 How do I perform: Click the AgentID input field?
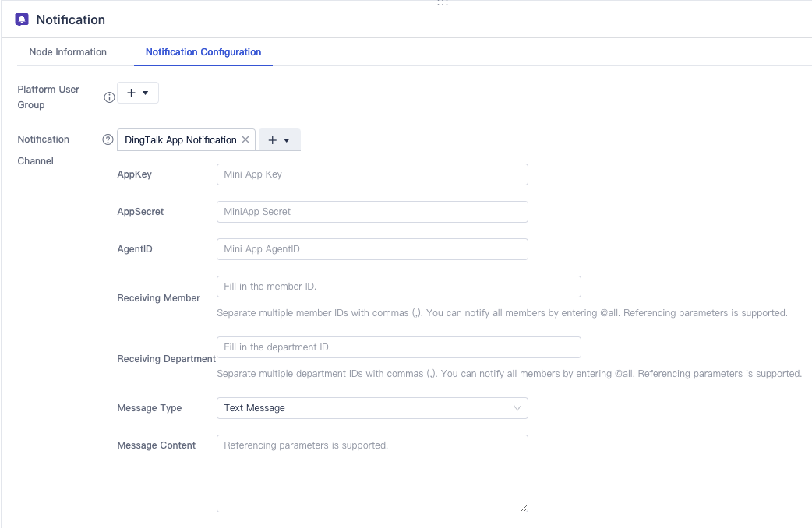pyautogui.click(x=372, y=249)
